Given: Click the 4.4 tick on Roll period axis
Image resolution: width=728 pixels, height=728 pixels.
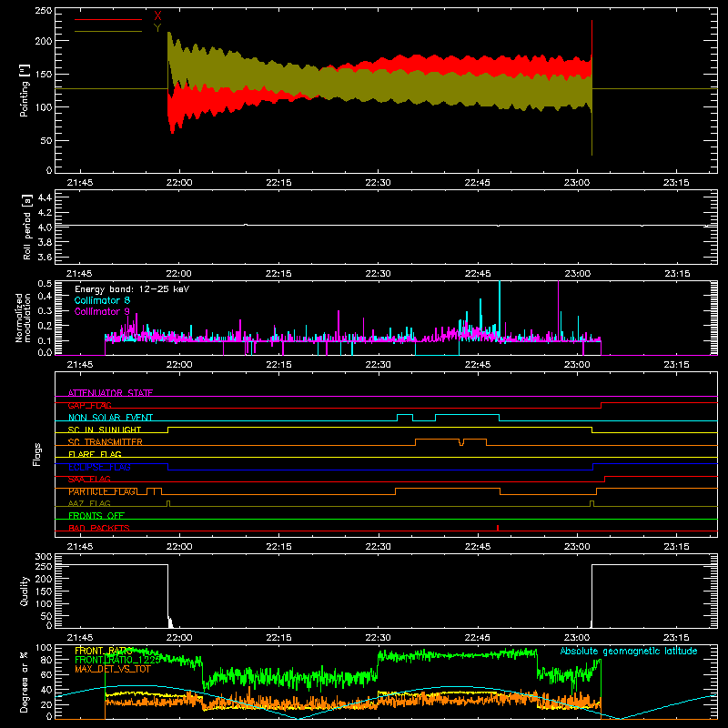Looking at the screenshot, I should click(45, 197).
